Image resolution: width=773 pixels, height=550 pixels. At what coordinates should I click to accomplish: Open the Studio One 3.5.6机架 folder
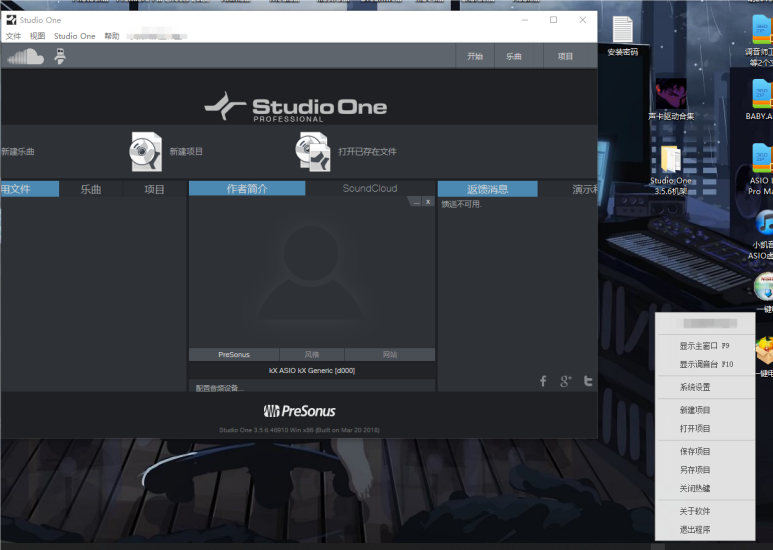click(670, 170)
